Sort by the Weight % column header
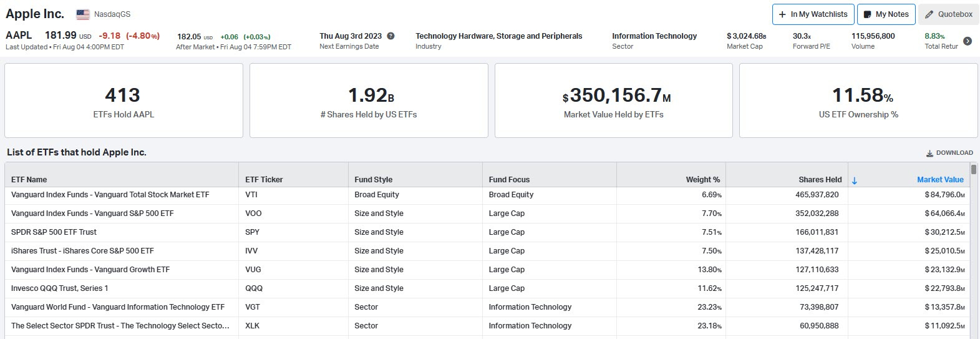Image resolution: width=980 pixels, height=339 pixels. point(703,180)
